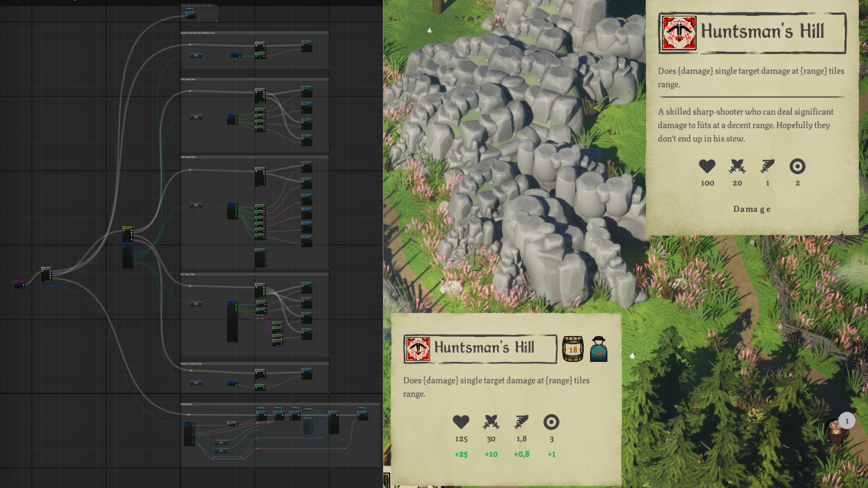The height and width of the screenshot is (488, 868).
Task: Click the health heart icon above 100
Action: (x=707, y=166)
